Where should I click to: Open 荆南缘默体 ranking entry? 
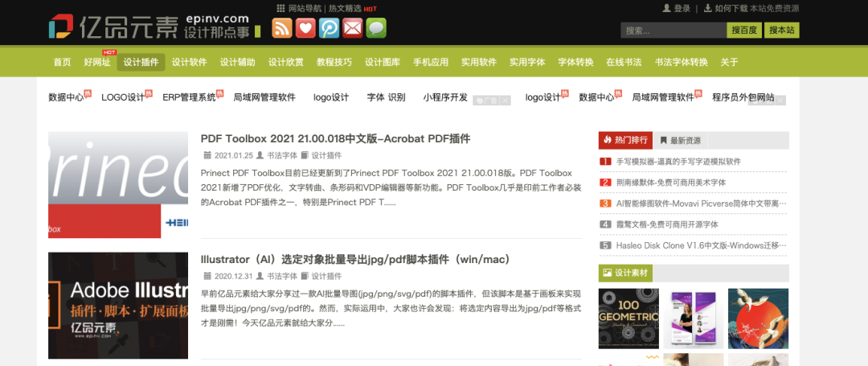tap(671, 182)
